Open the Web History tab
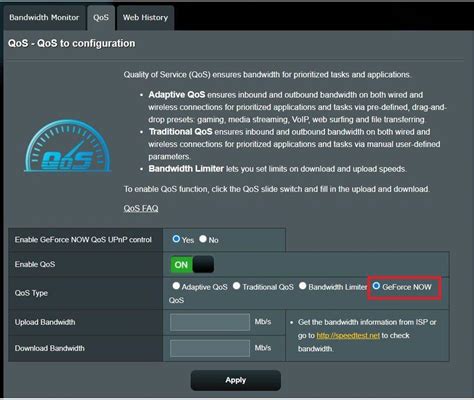The width and height of the screenshot is (474, 400). (145, 18)
